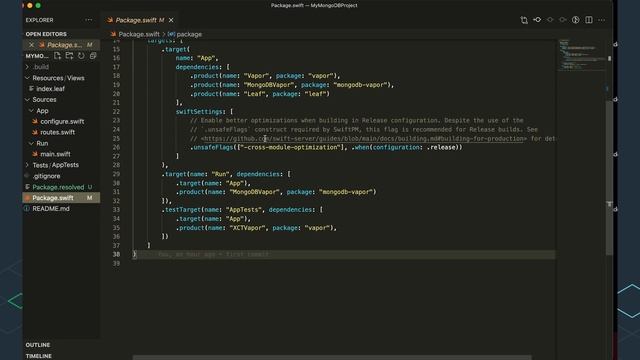This screenshot has width=640, height=360.
Task: Click swiftSettings on line 22
Action: point(199,111)
